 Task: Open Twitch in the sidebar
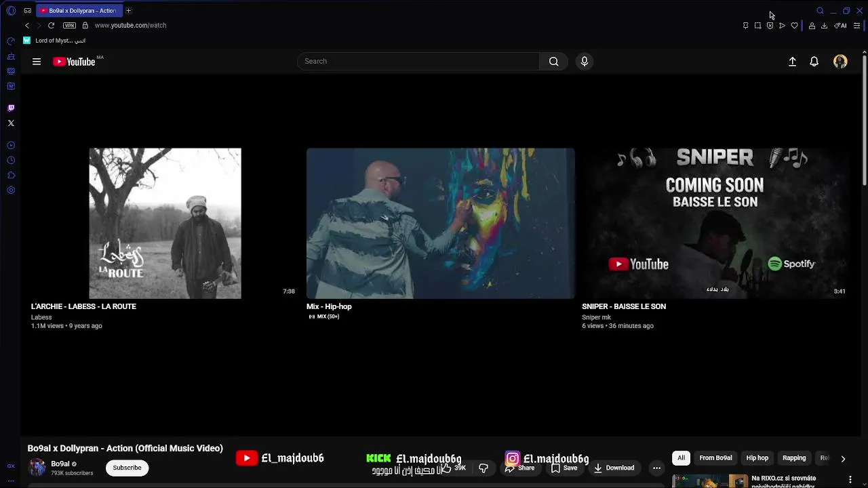pyautogui.click(x=11, y=108)
